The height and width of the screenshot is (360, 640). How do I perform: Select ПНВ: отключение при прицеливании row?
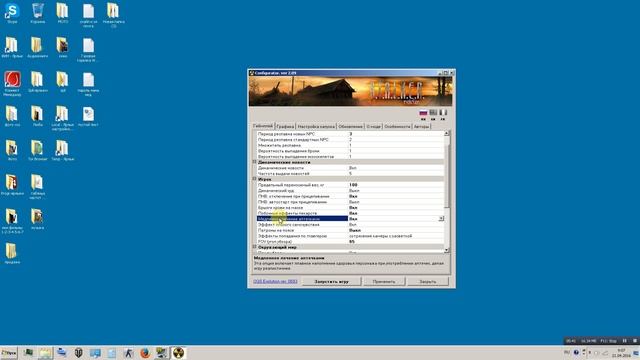(x=350, y=196)
